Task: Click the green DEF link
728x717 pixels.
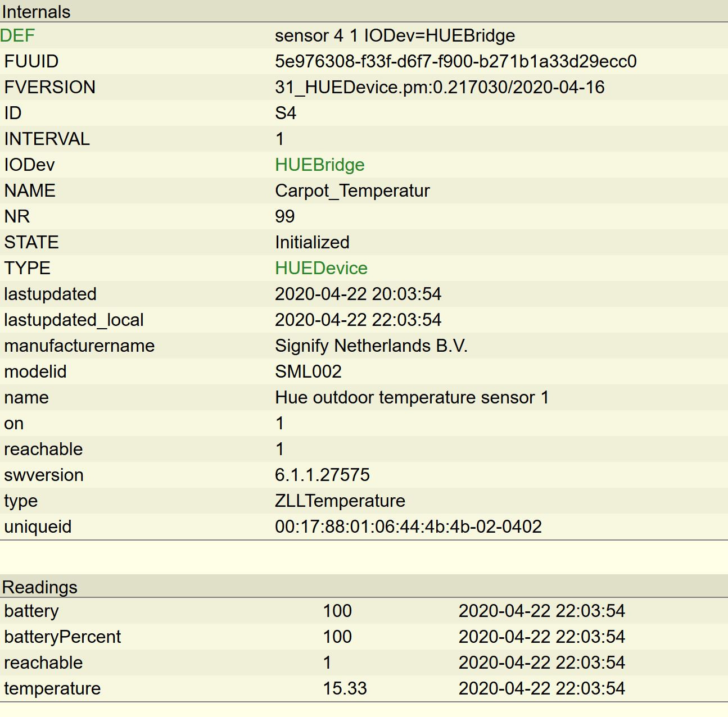Action: pyautogui.click(x=17, y=36)
